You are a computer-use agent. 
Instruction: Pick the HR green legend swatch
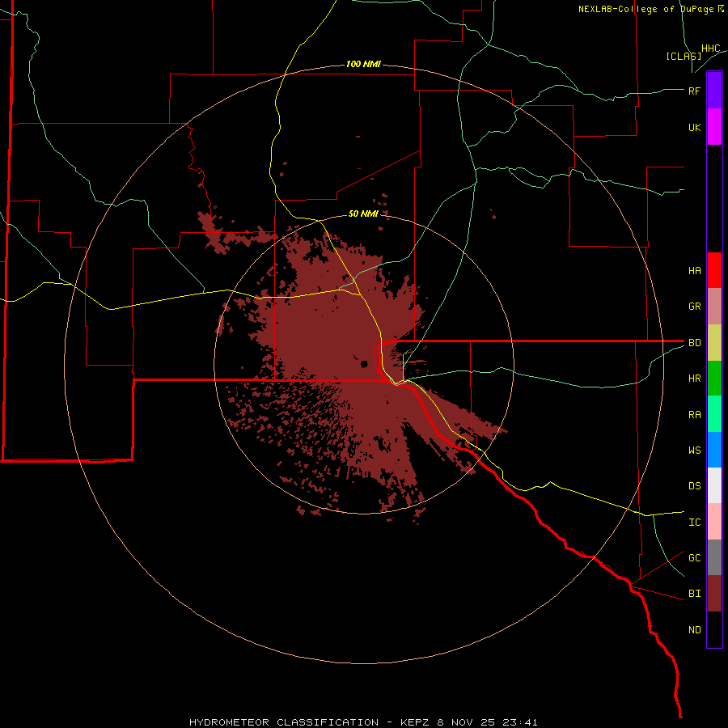click(714, 379)
